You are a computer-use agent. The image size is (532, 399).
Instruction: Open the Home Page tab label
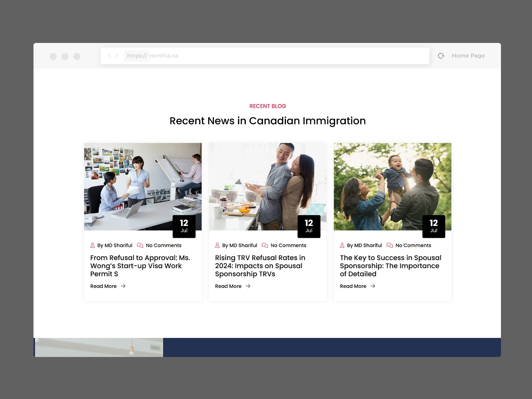click(x=468, y=56)
